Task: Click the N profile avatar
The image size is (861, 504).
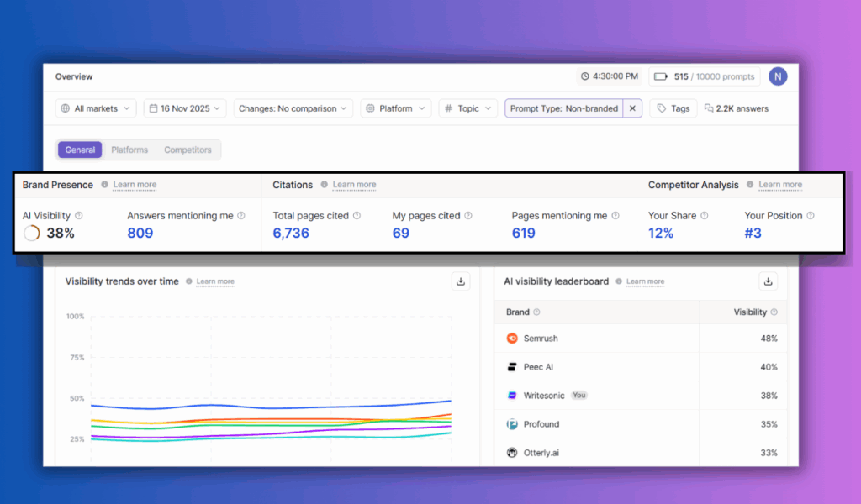Action: point(778,76)
